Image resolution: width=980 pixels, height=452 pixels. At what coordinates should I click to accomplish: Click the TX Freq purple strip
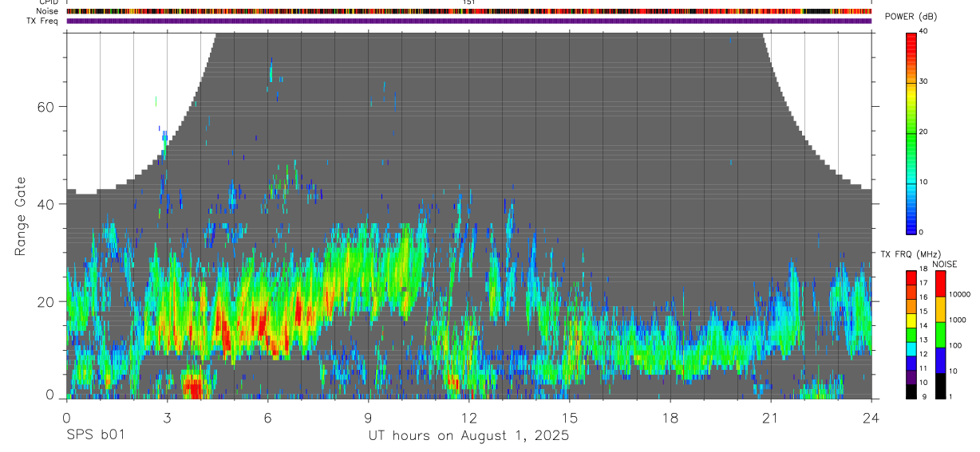(469, 21)
